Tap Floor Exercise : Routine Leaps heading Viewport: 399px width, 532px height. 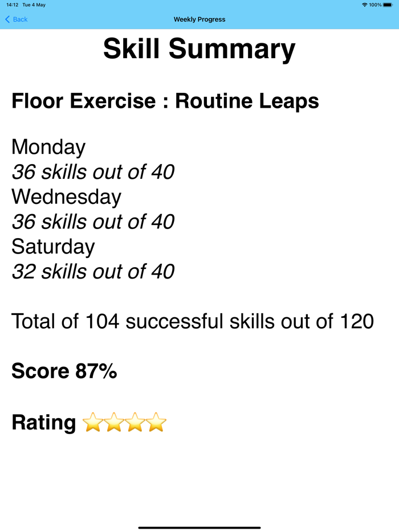pyautogui.click(x=165, y=101)
